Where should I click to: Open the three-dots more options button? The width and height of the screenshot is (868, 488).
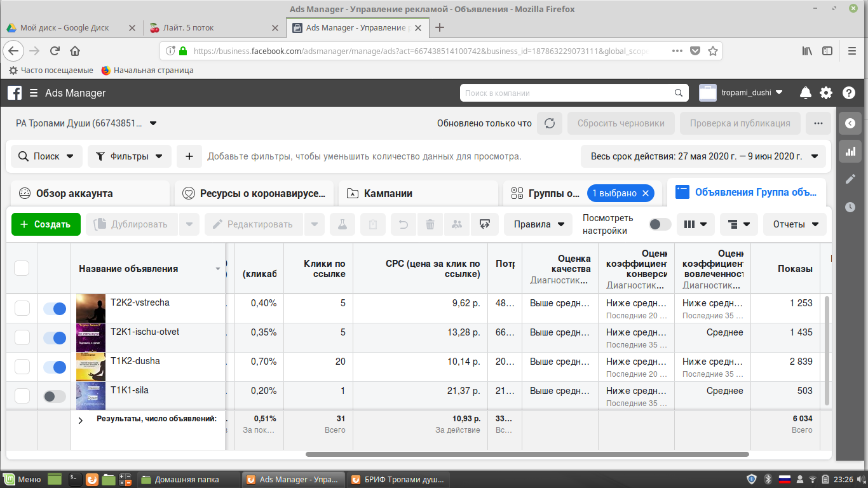click(x=818, y=123)
